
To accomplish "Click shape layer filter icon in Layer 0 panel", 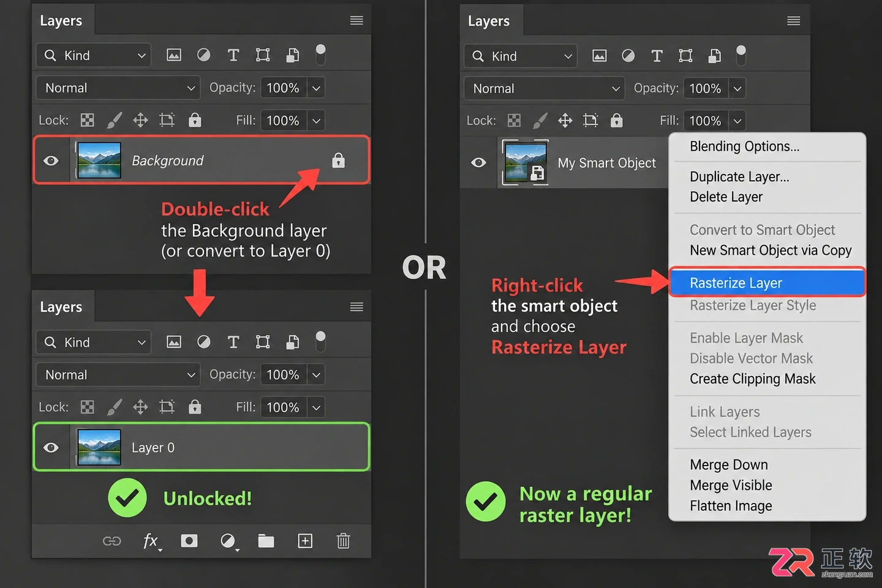I will [263, 342].
